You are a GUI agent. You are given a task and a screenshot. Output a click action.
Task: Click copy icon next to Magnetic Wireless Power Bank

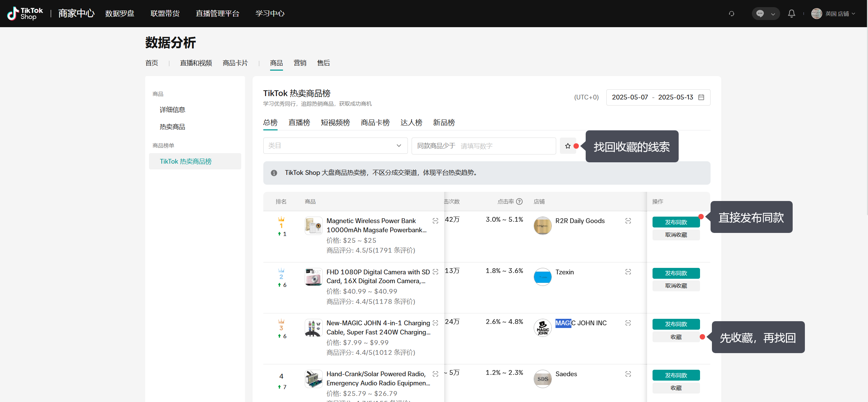(435, 221)
